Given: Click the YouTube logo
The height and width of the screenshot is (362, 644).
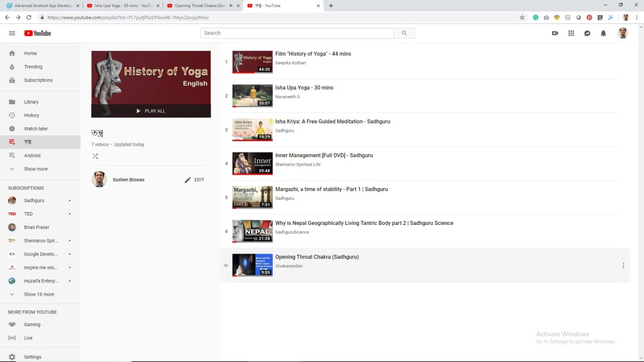Looking at the screenshot, I should click(x=37, y=33).
